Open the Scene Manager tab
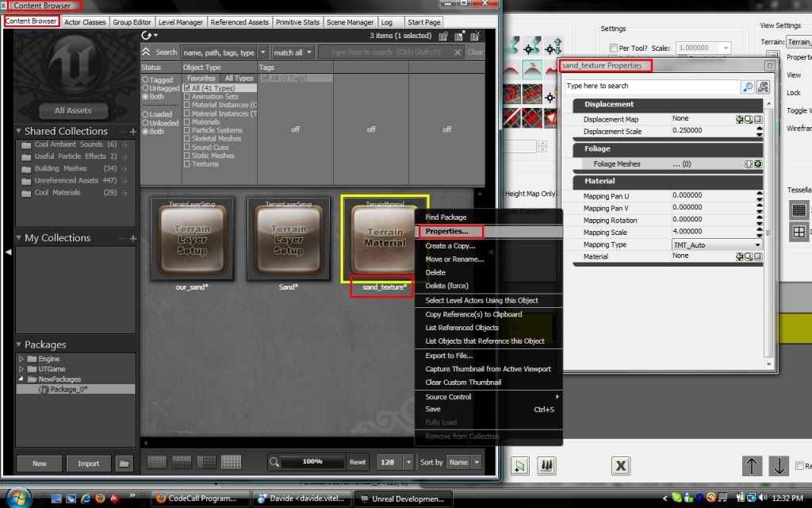Screen dimensions: 812x508 click(x=350, y=22)
